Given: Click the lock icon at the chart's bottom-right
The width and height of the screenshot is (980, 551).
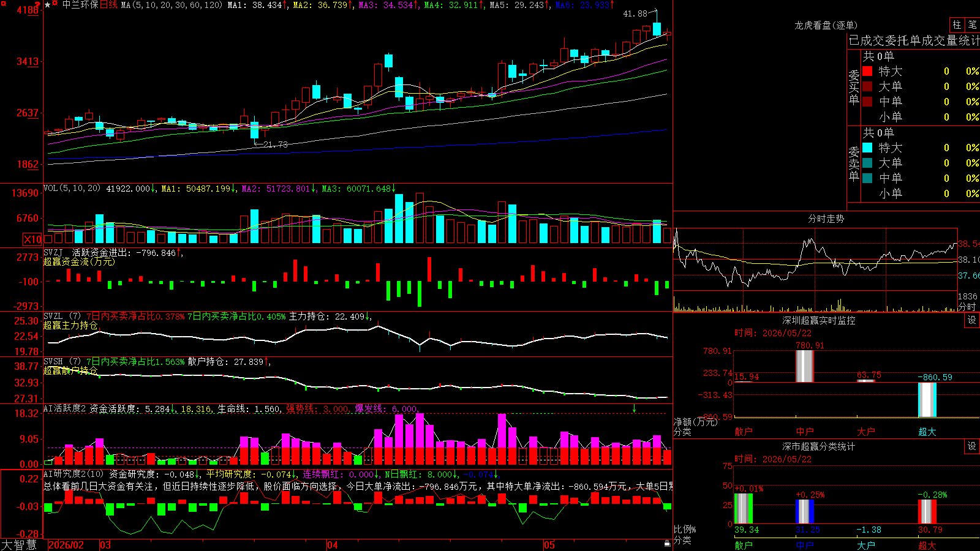Looking at the screenshot, I should pyautogui.click(x=668, y=543).
